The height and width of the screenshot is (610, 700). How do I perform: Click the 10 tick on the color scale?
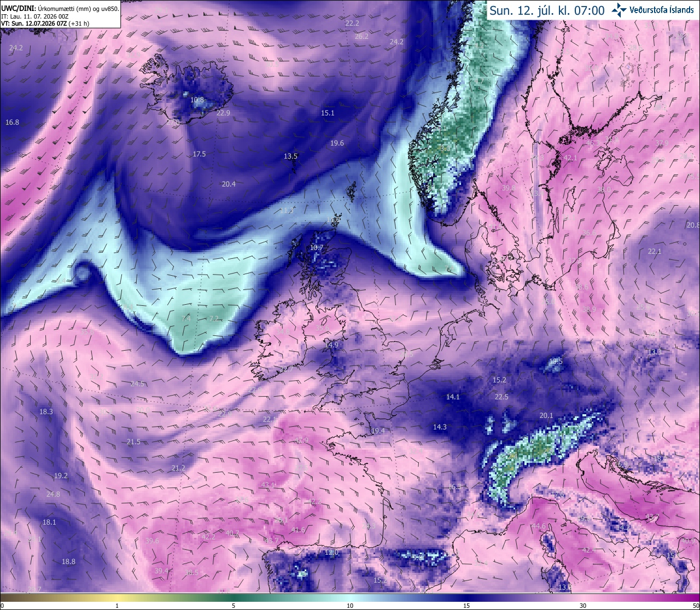click(350, 606)
